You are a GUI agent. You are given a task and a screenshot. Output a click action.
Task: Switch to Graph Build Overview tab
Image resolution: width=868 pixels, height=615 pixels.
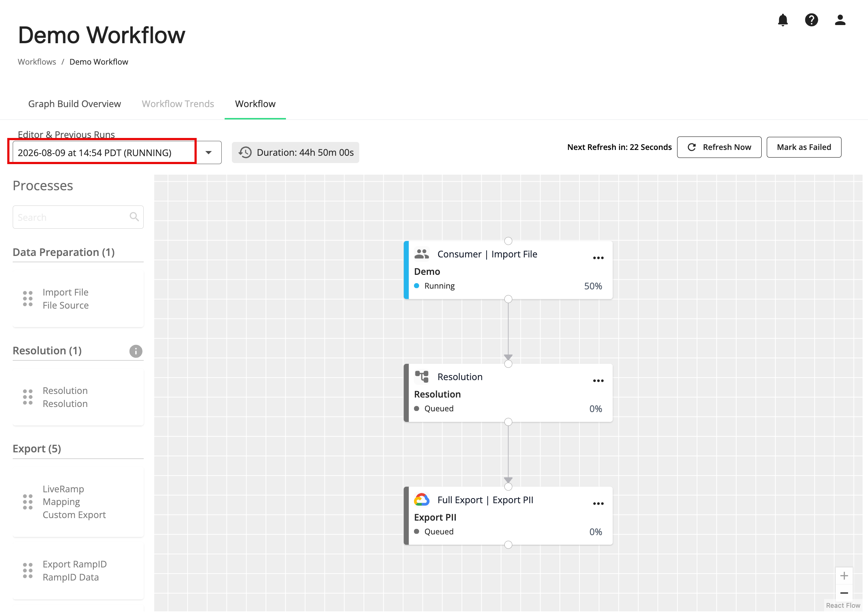pos(75,104)
